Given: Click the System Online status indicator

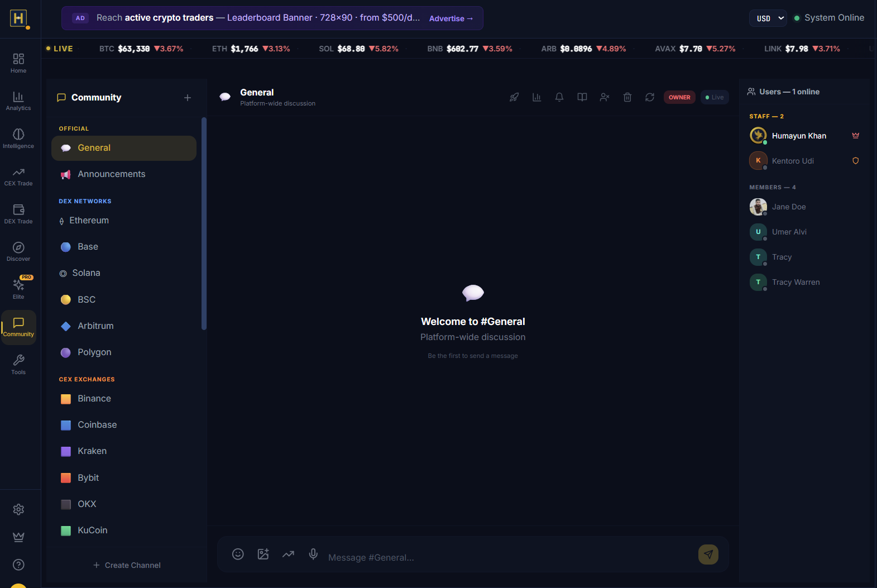Looking at the screenshot, I should click(x=829, y=18).
